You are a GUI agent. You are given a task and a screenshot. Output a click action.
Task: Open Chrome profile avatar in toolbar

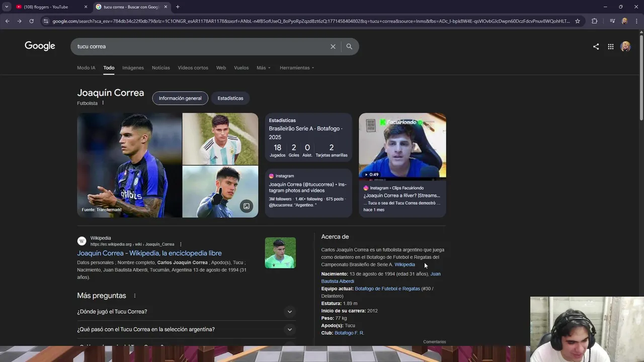pyautogui.click(x=624, y=21)
